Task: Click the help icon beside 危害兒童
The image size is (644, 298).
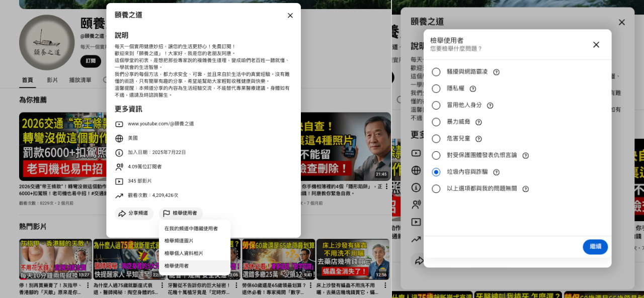Action: [x=478, y=139]
